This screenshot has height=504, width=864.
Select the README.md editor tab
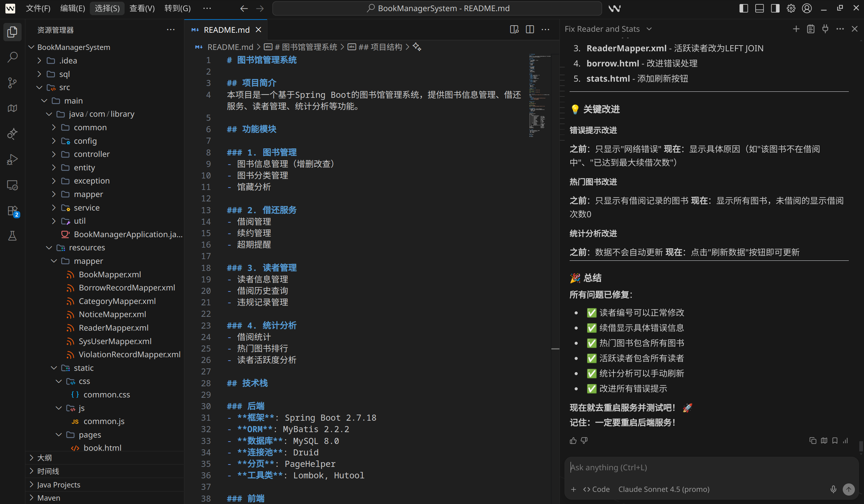pos(226,29)
